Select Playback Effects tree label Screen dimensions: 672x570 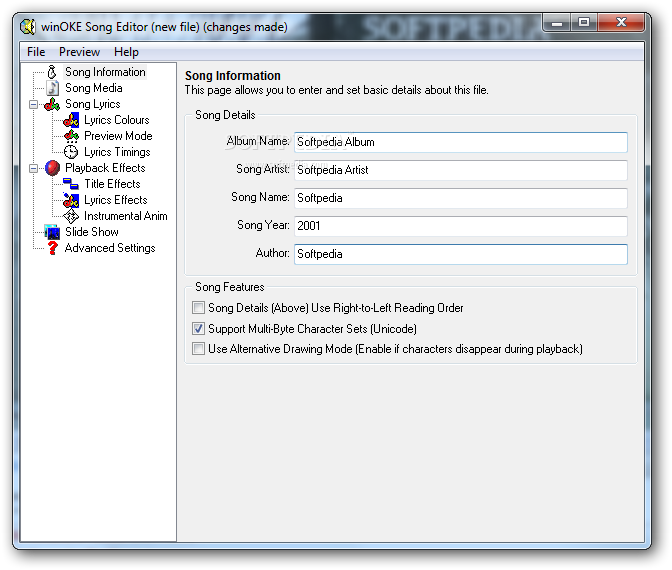tap(105, 168)
